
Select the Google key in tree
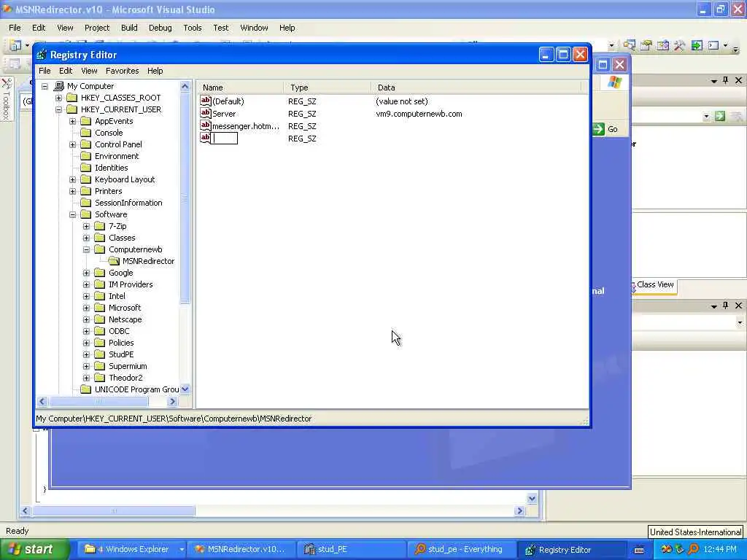120,273
